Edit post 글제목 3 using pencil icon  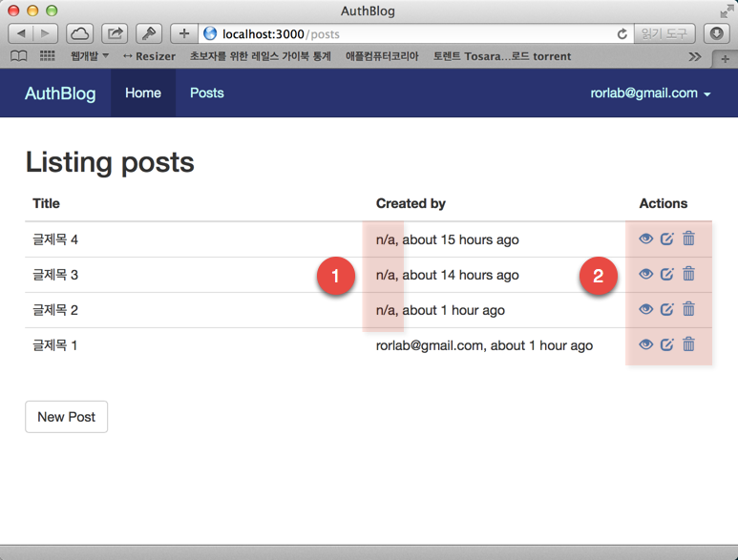pos(667,274)
